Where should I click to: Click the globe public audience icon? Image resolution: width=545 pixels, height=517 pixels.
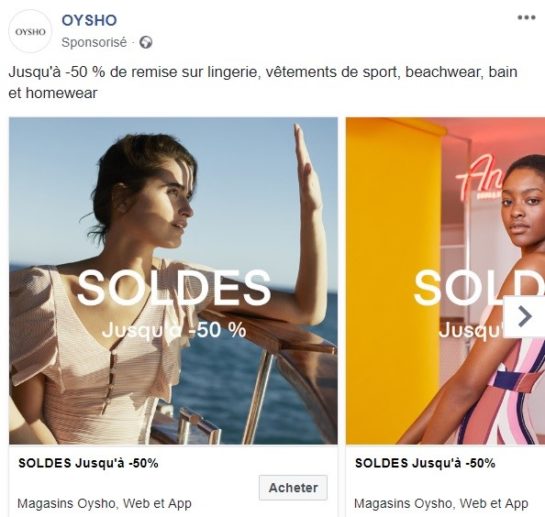(x=146, y=42)
